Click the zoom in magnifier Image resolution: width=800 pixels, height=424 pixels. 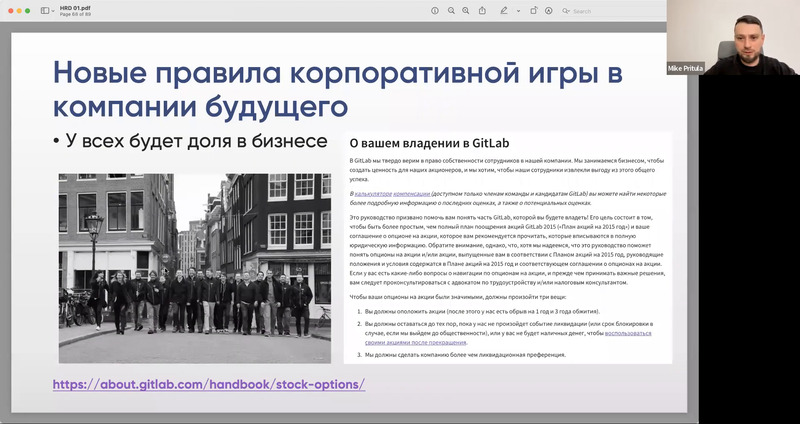click(x=467, y=10)
